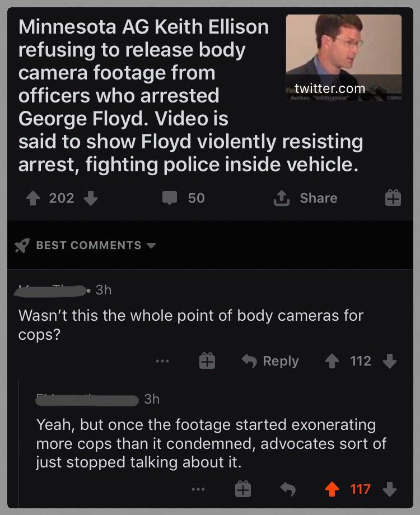The height and width of the screenshot is (515, 420).
Task: Give an award to the exonerating footage reply
Action: [x=242, y=489]
